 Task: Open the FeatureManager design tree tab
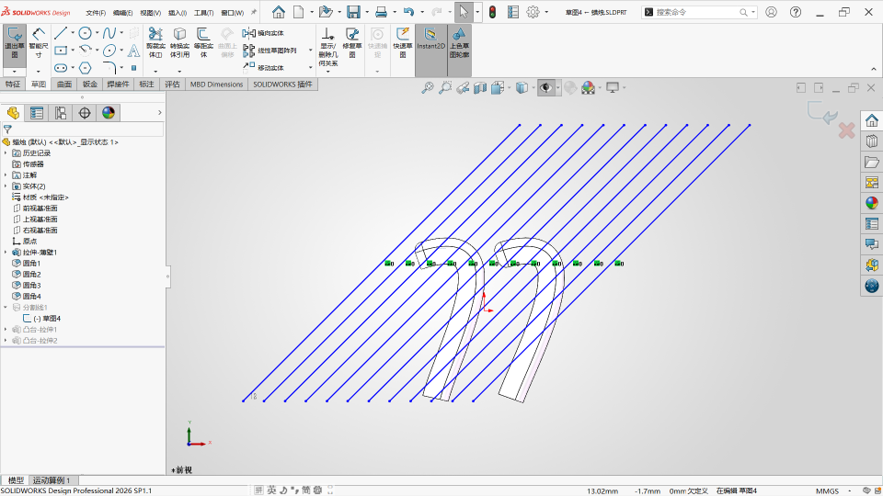coord(13,113)
